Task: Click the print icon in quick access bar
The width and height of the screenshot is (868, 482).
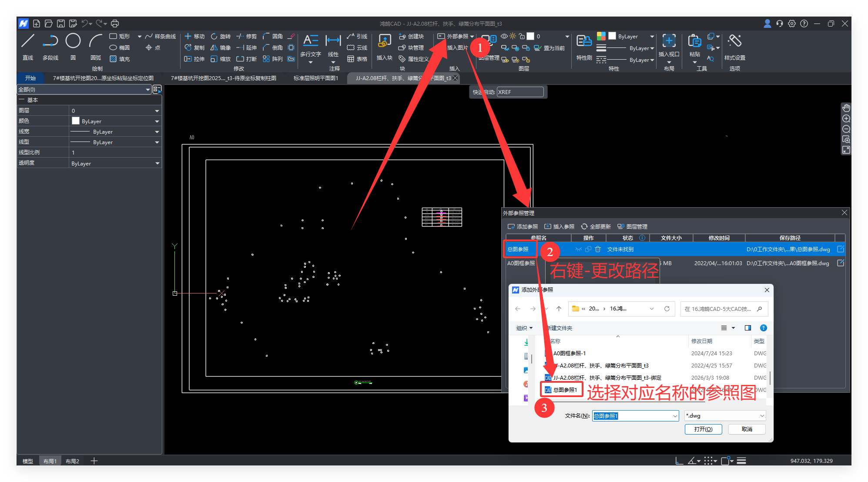Action: (115, 24)
